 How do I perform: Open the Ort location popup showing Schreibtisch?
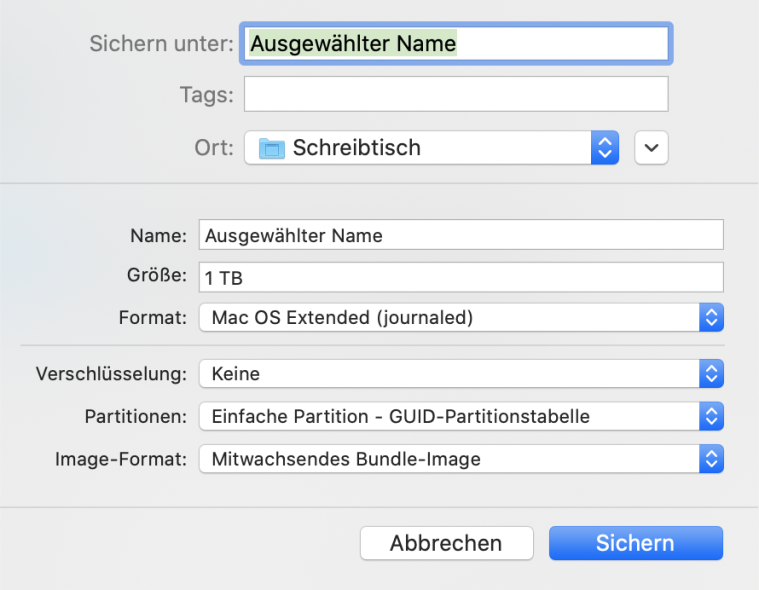(432, 148)
